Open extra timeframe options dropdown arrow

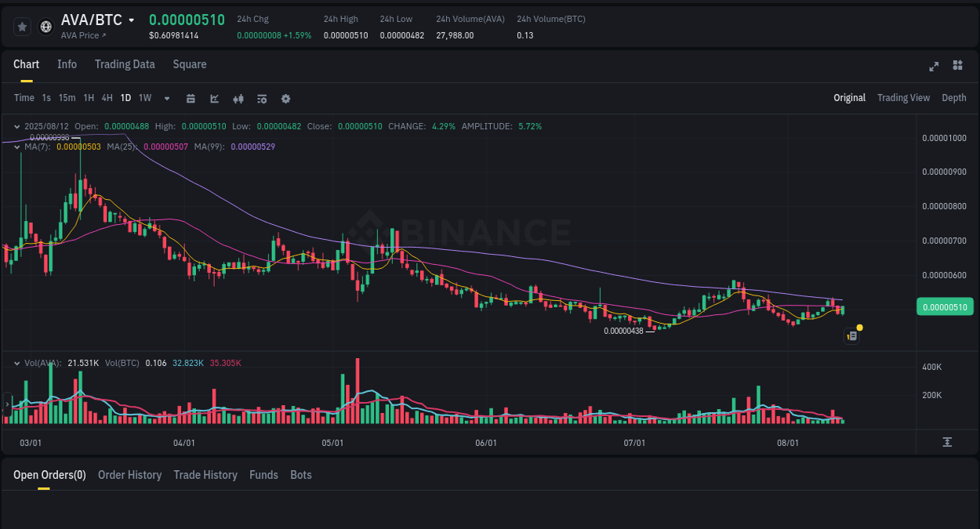coord(166,98)
